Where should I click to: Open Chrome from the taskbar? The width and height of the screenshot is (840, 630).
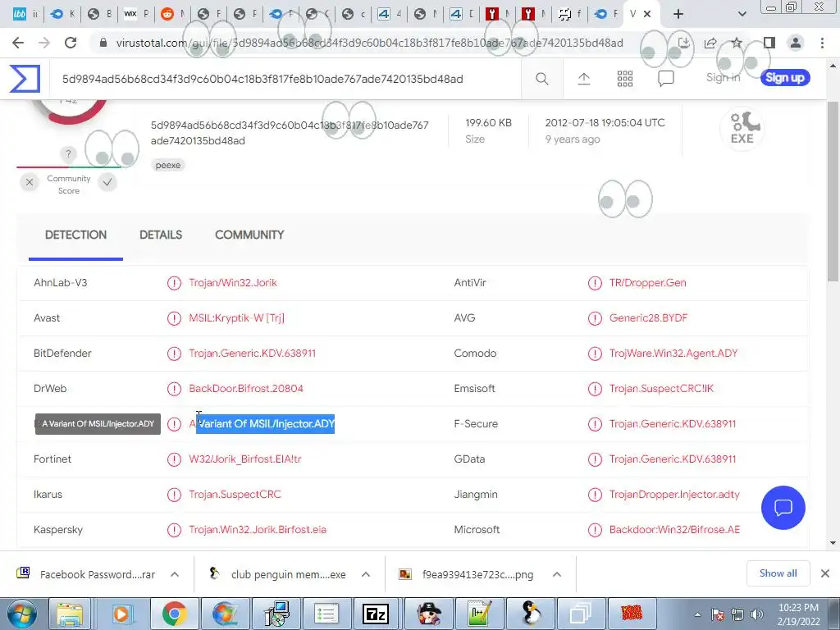(174, 614)
